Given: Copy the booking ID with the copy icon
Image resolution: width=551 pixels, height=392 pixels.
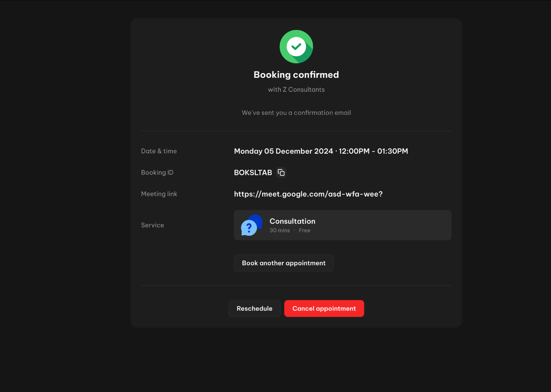Looking at the screenshot, I should (281, 173).
